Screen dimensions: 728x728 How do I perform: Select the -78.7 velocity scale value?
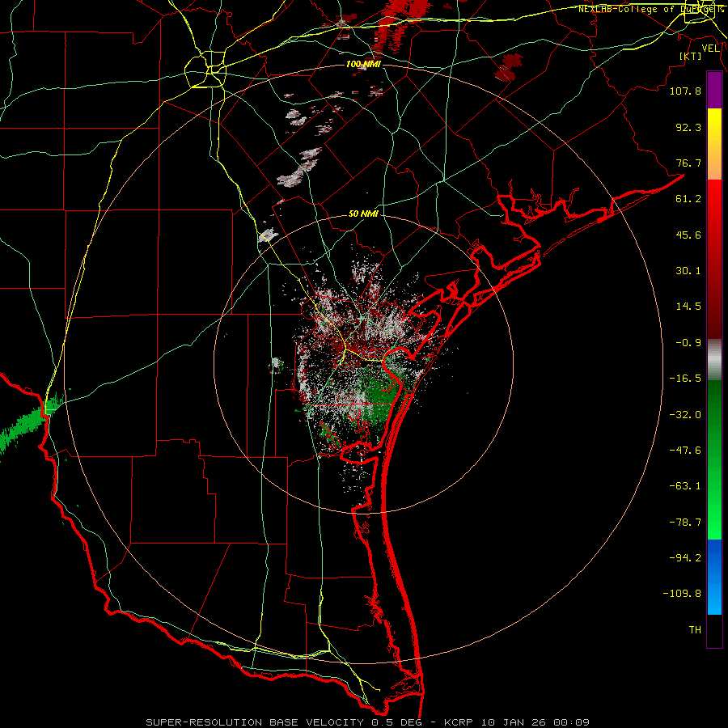tap(685, 523)
